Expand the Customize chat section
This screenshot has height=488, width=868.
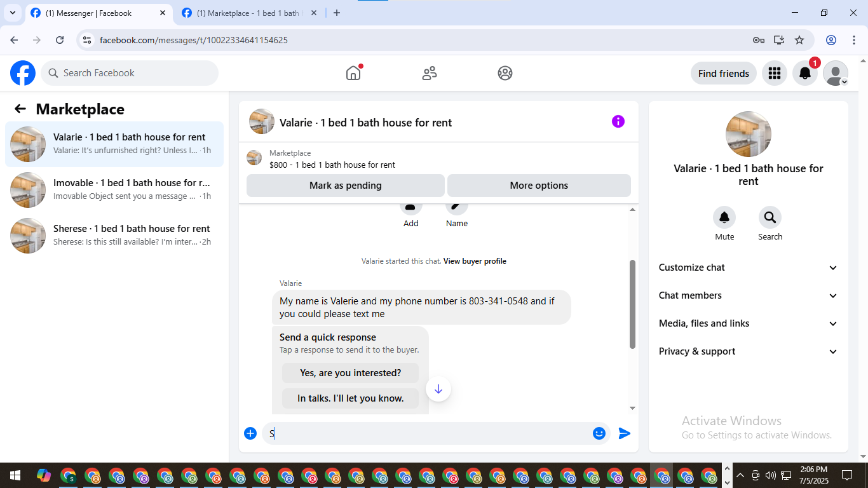click(x=749, y=268)
